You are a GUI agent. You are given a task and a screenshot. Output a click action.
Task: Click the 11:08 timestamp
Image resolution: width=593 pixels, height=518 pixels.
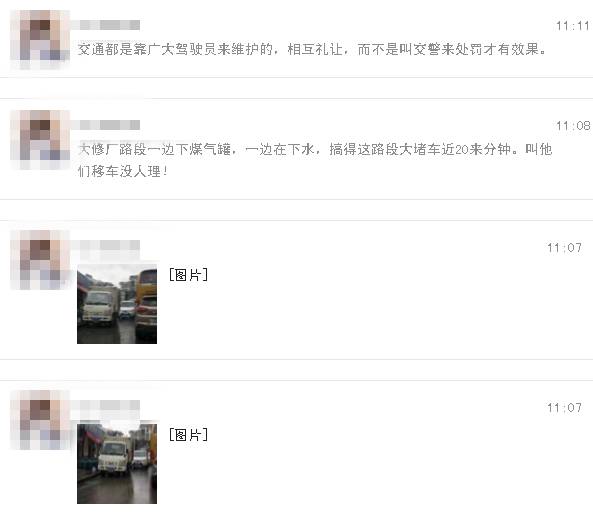tap(573, 126)
